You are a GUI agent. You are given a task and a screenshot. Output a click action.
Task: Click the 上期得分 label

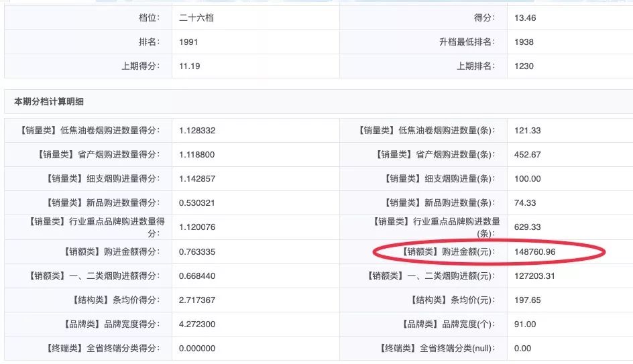tap(141, 66)
